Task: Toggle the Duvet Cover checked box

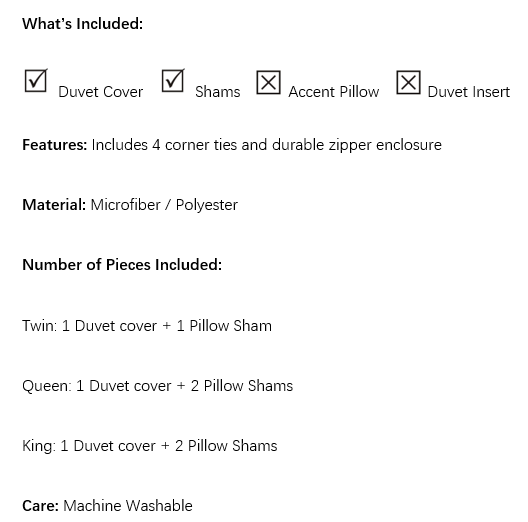Action: pyautogui.click(x=36, y=81)
